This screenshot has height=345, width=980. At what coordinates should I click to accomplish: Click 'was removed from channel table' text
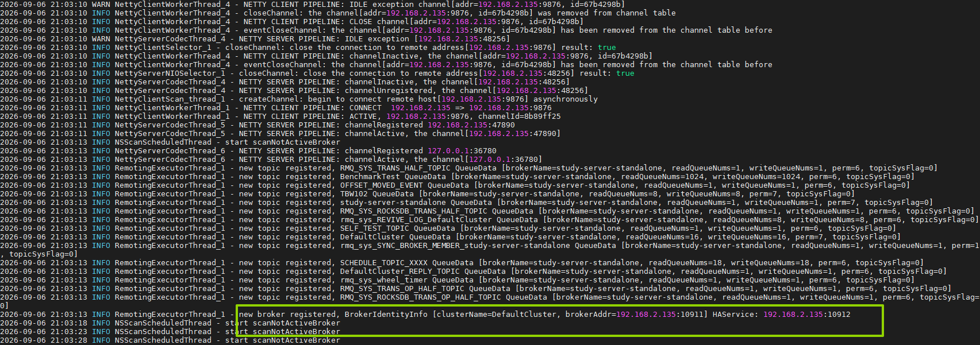(x=606, y=13)
